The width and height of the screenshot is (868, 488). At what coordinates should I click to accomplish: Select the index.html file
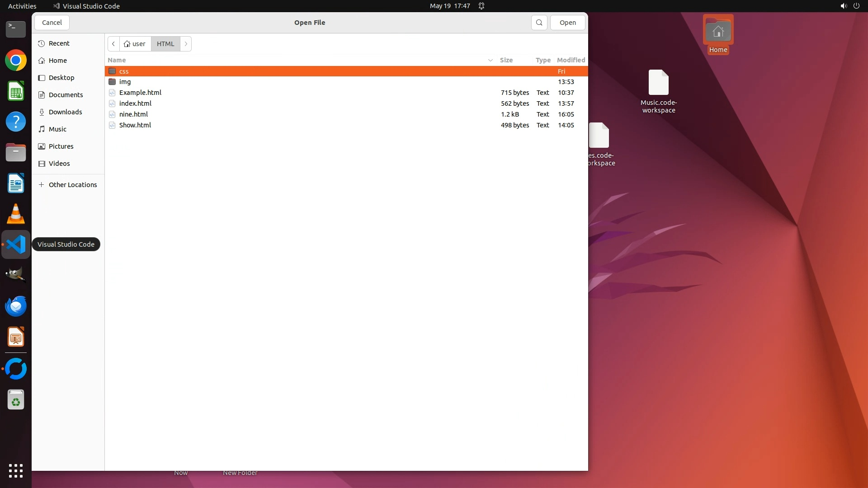pyautogui.click(x=135, y=103)
